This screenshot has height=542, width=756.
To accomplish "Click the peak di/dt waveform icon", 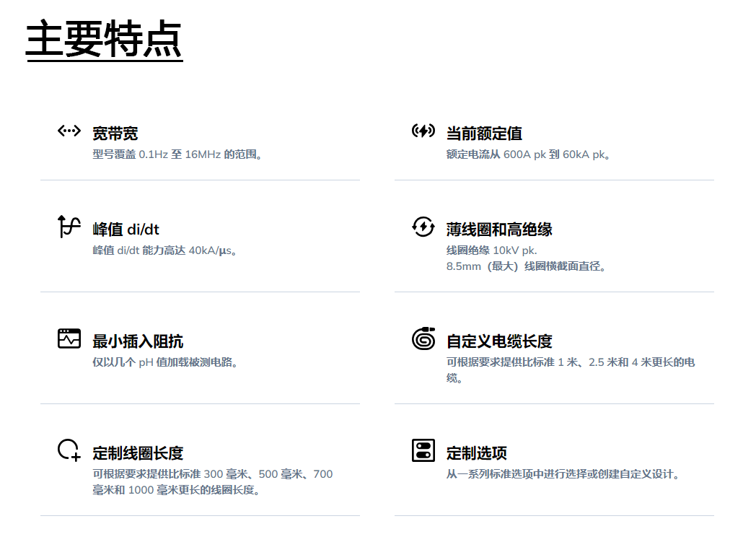I will pos(69,227).
